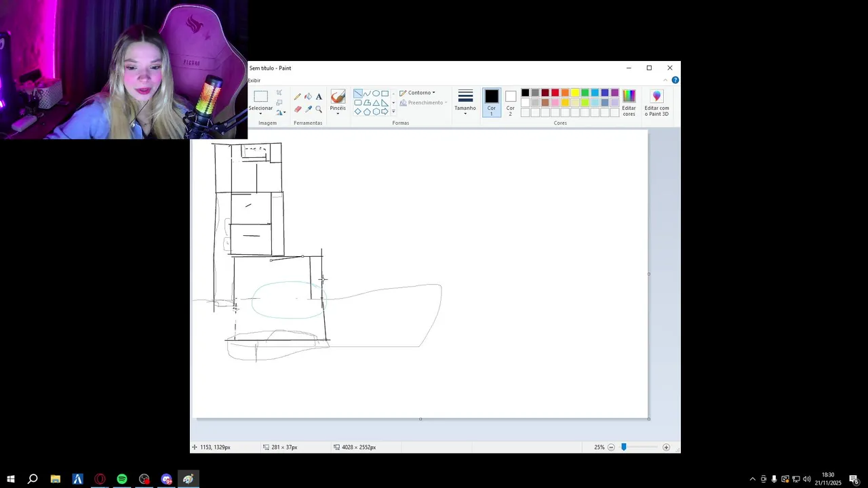Open Opera browser from taskbar
The width and height of the screenshot is (868, 488).
click(x=100, y=479)
